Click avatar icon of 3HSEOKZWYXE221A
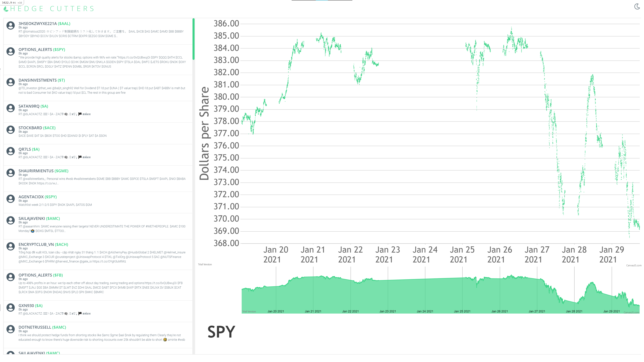 (x=11, y=25)
